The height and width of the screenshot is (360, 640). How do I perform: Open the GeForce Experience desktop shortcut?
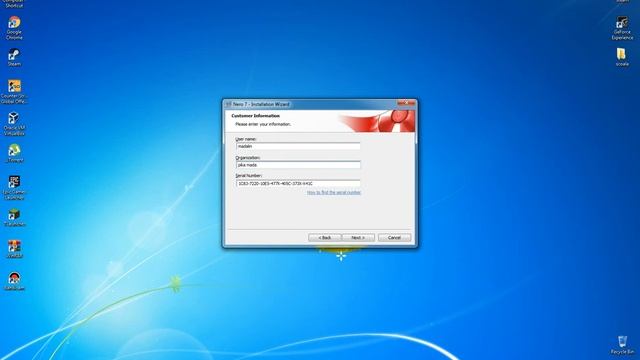coord(622,28)
